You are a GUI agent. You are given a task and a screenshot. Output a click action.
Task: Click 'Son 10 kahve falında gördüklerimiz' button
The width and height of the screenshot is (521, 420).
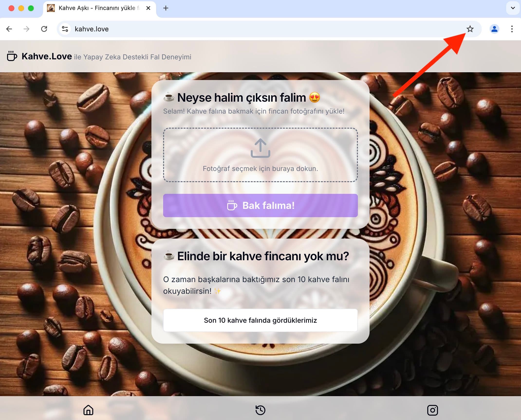coord(260,320)
